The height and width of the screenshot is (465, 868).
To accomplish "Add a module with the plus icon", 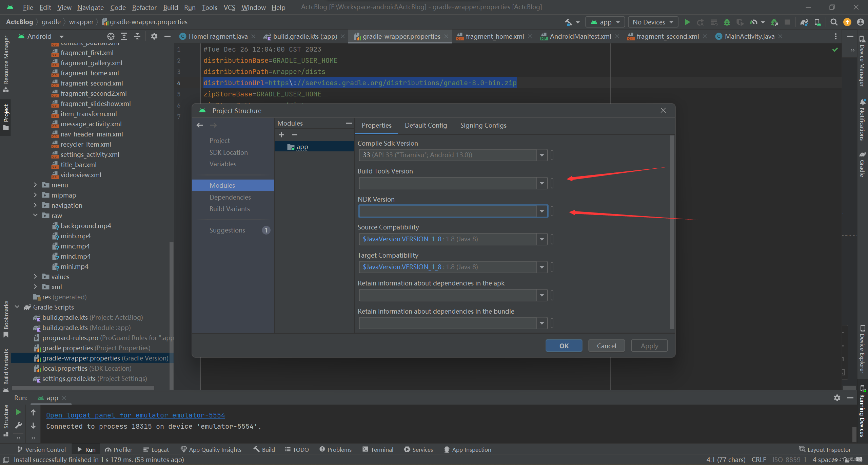I will coord(281,135).
